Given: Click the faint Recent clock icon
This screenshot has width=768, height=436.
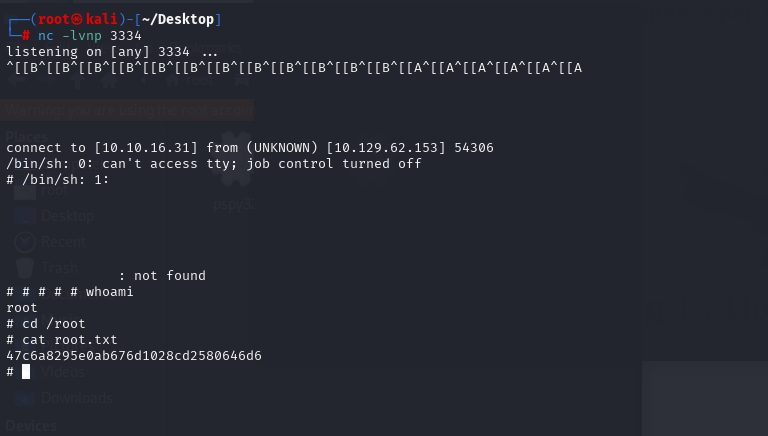Looking at the screenshot, I should click(24, 242).
